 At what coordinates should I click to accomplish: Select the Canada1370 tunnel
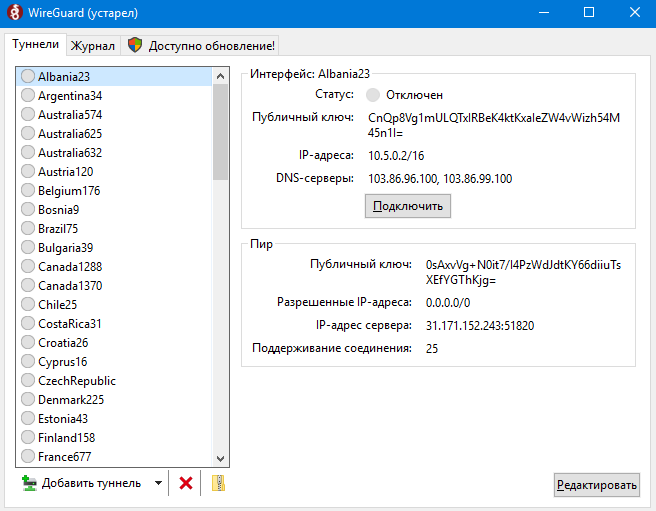(114, 286)
